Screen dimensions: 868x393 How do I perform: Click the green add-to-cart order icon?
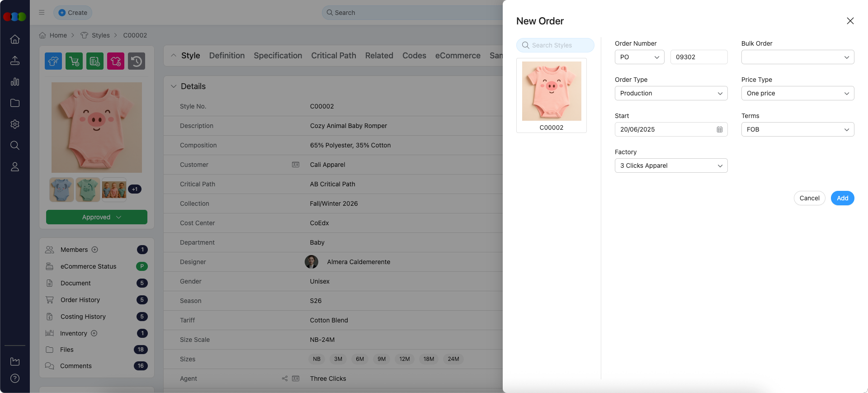pyautogui.click(x=74, y=61)
